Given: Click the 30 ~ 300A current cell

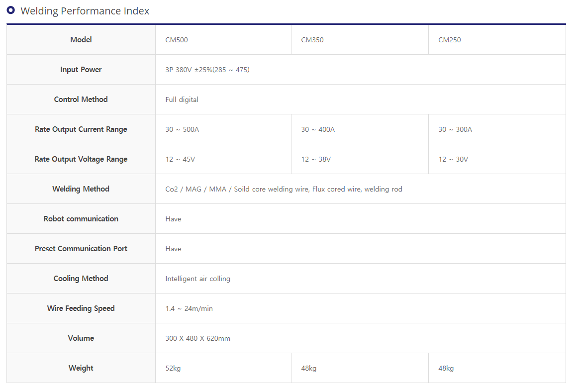Looking at the screenshot, I should 497,129.
